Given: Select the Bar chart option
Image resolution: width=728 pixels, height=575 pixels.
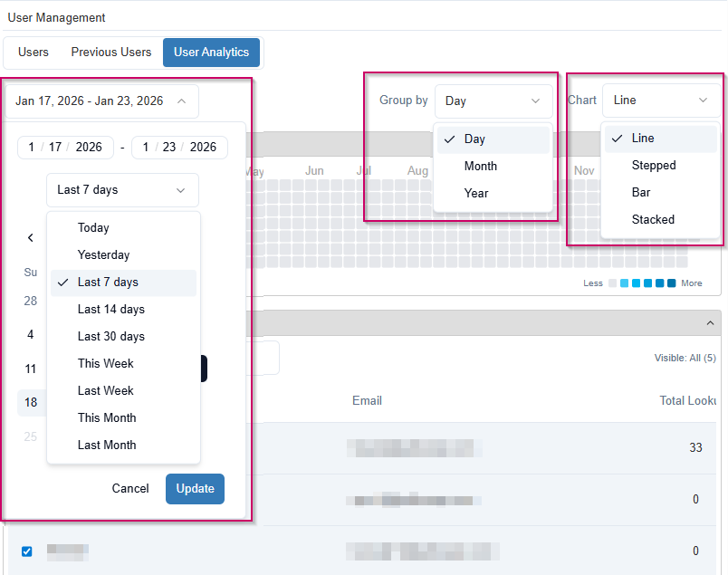Looking at the screenshot, I should [641, 192].
